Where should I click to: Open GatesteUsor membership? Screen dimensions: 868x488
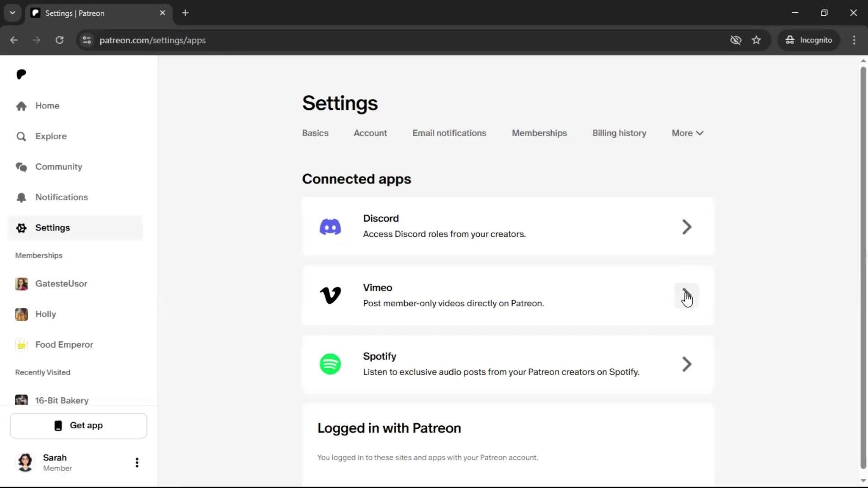pyautogui.click(x=75, y=284)
